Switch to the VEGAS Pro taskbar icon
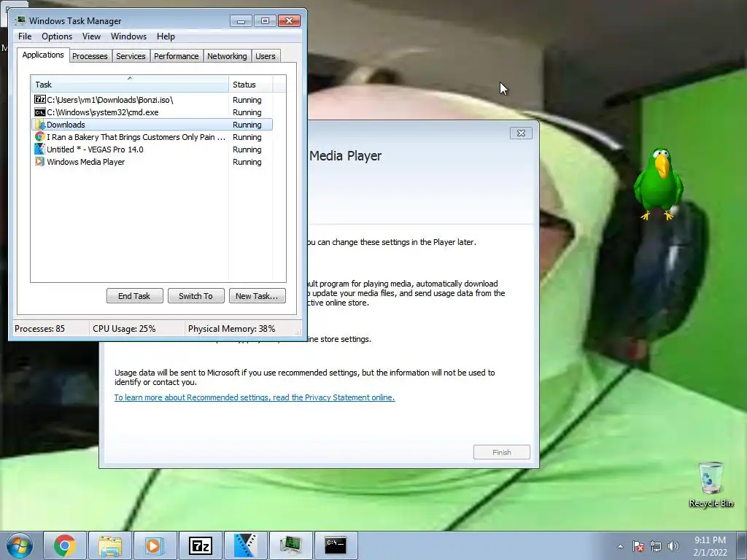Viewport: 747px width, 560px height. click(x=246, y=545)
